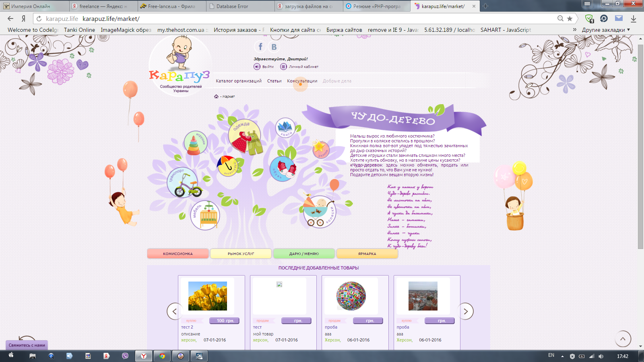Click the ЯРМАРКА button
The width and height of the screenshot is (644, 362).
click(367, 253)
